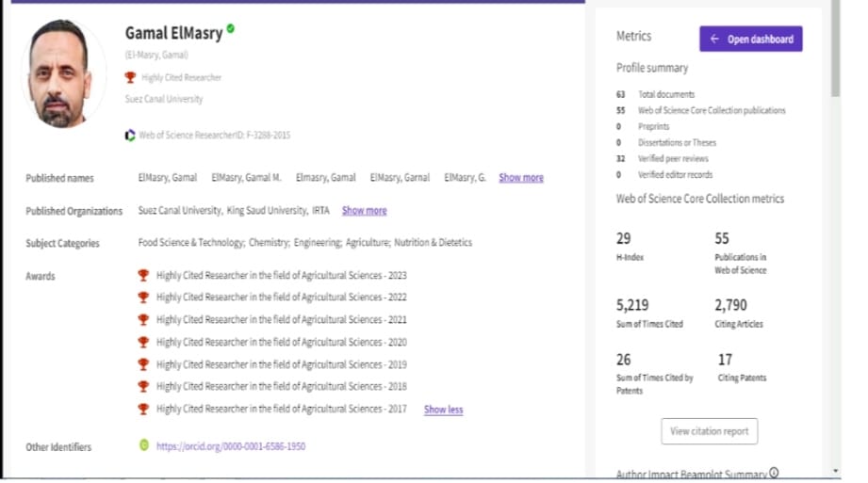Viewport: 868px width, 483px height.
Task: Click the trophy icon for the 2017 award
Action: coord(143,409)
